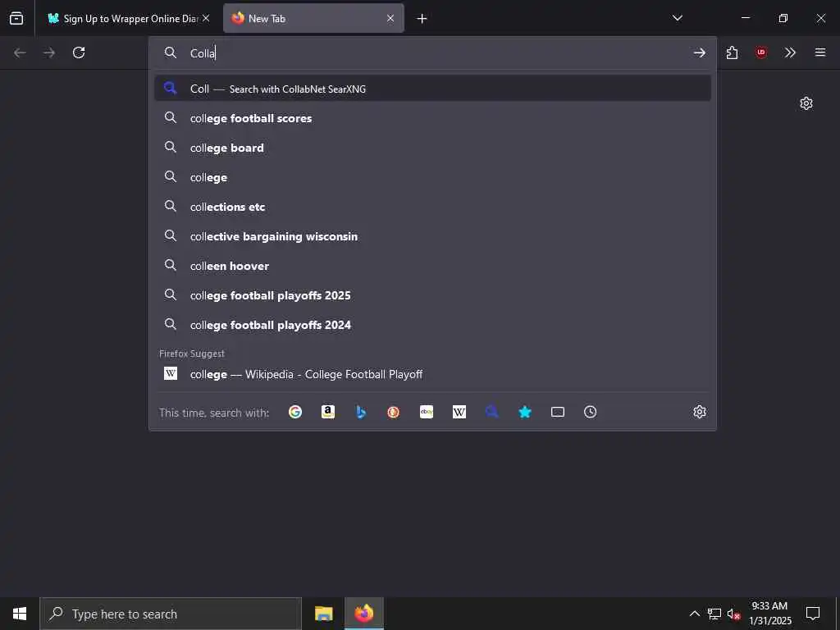Select 'colleen hoover' suggestion
Image resolution: width=840 pixels, height=630 pixels.
(433, 266)
